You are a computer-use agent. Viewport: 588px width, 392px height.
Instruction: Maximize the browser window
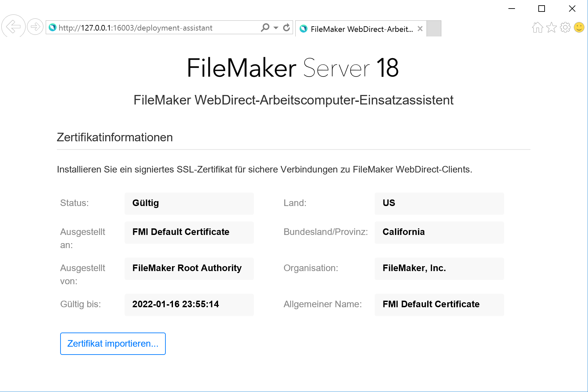click(542, 9)
